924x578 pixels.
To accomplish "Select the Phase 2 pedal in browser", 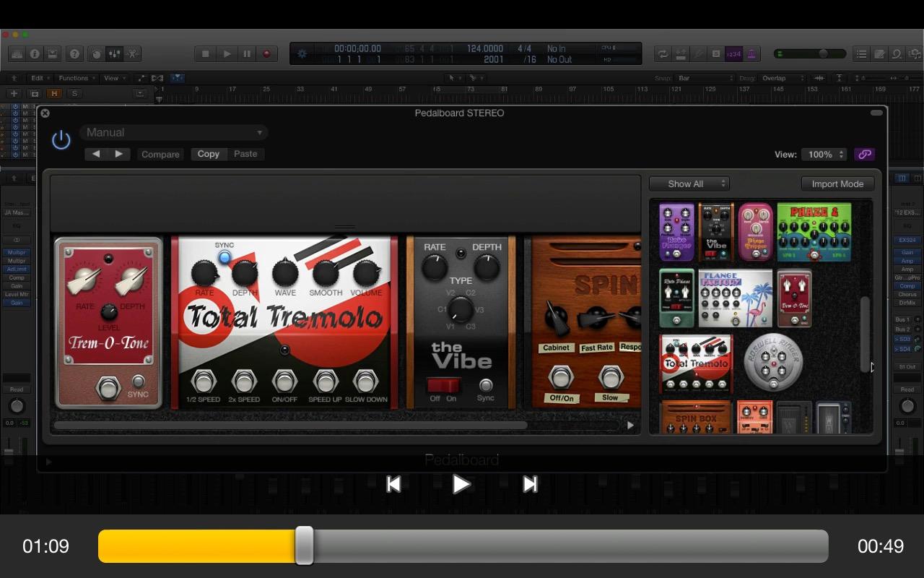I will pyautogui.click(x=814, y=232).
